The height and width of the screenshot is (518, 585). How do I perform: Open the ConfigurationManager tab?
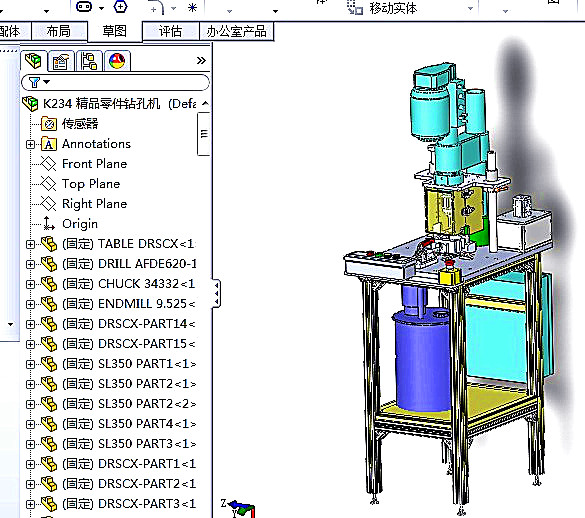[x=89, y=61]
